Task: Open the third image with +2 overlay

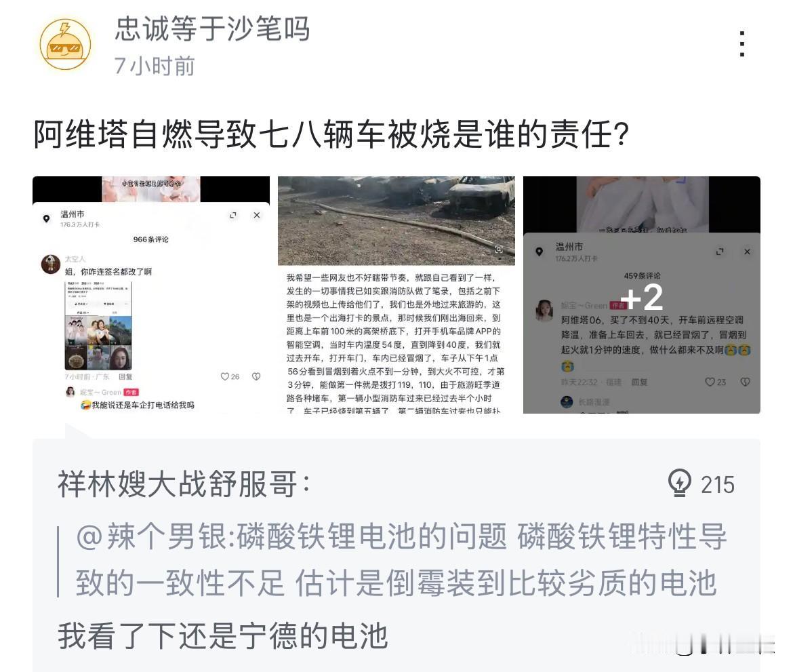Action: click(642, 294)
